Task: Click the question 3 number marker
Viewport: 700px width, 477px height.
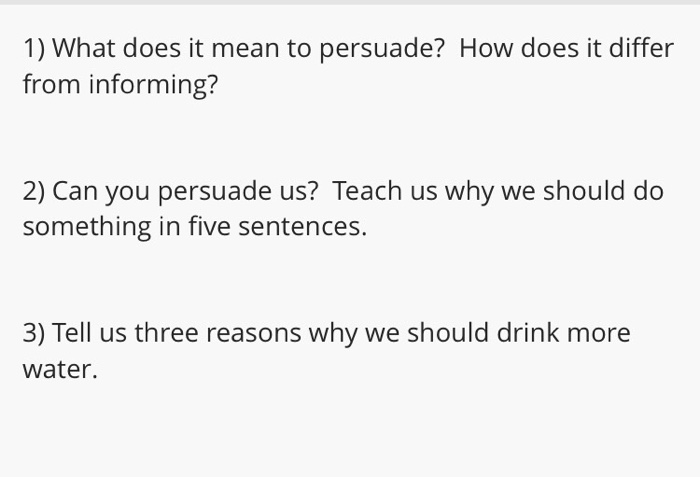Action: click(34, 333)
